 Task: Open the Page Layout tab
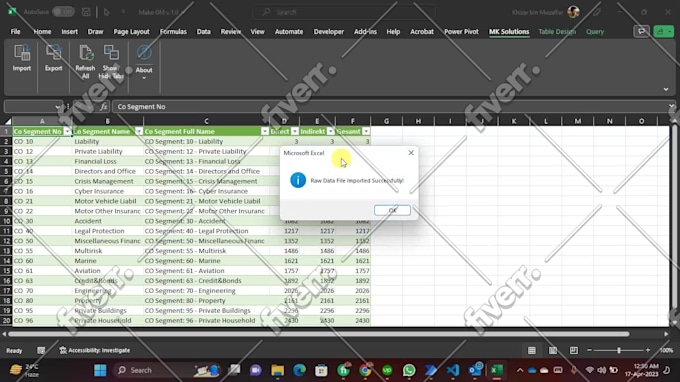click(x=131, y=32)
